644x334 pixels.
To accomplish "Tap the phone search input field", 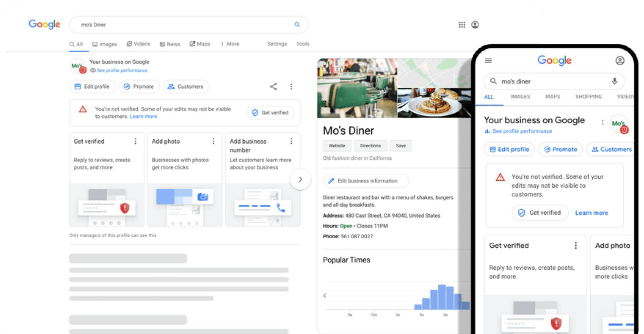I will (554, 81).
